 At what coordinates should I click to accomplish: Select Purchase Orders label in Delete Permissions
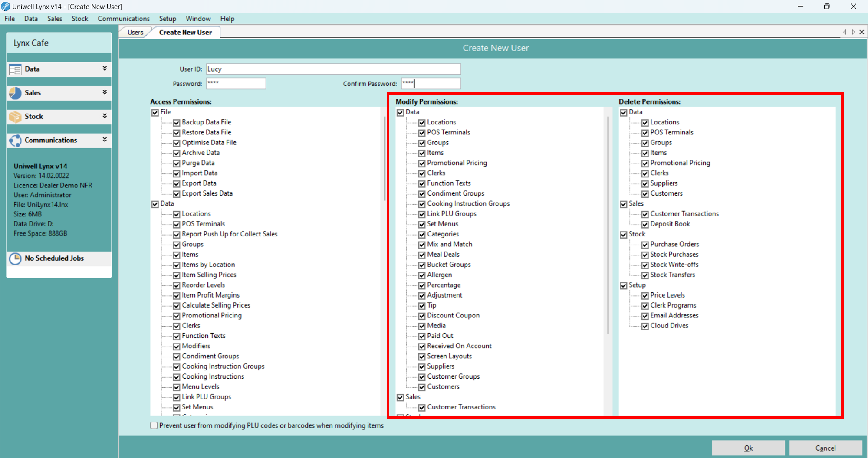[x=674, y=244]
